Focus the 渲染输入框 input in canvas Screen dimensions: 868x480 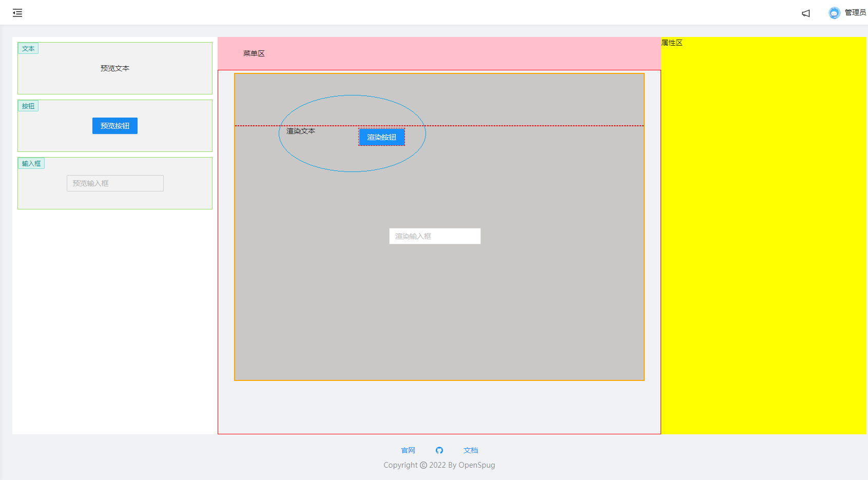tap(435, 236)
